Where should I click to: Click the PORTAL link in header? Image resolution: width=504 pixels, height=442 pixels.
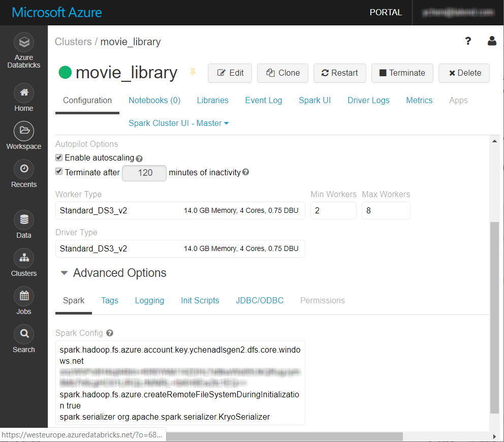tap(386, 12)
